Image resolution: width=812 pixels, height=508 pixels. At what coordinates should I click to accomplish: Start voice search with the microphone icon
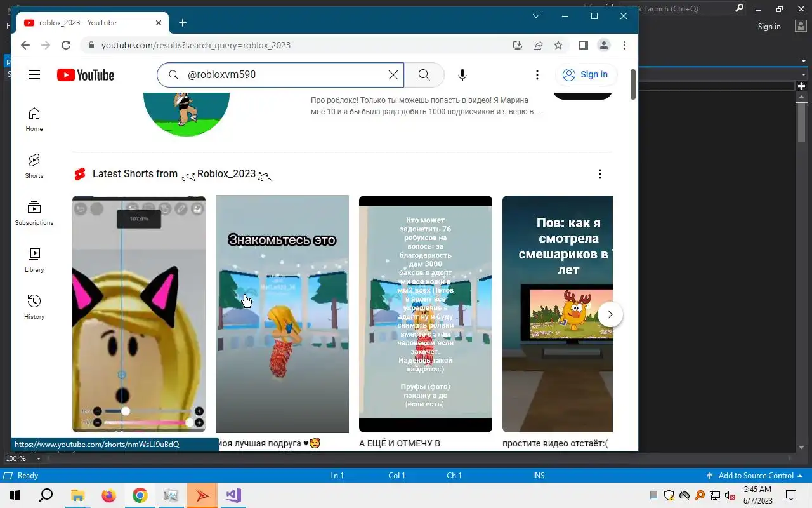(462, 75)
